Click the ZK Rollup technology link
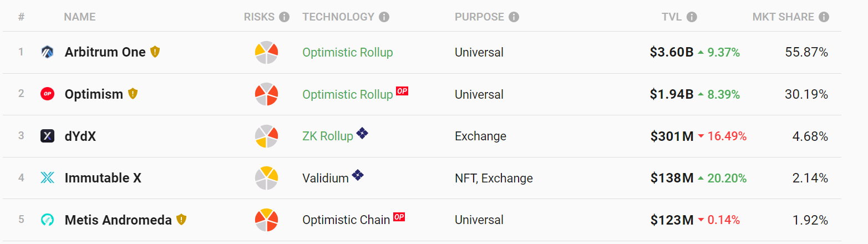The image size is (868, 244). [327, 136]
